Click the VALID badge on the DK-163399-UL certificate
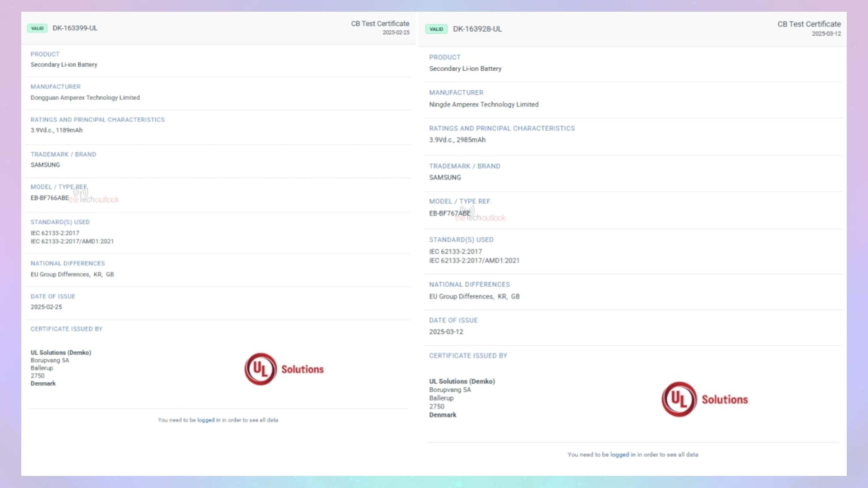868x488 pixels. coord(37,28)
